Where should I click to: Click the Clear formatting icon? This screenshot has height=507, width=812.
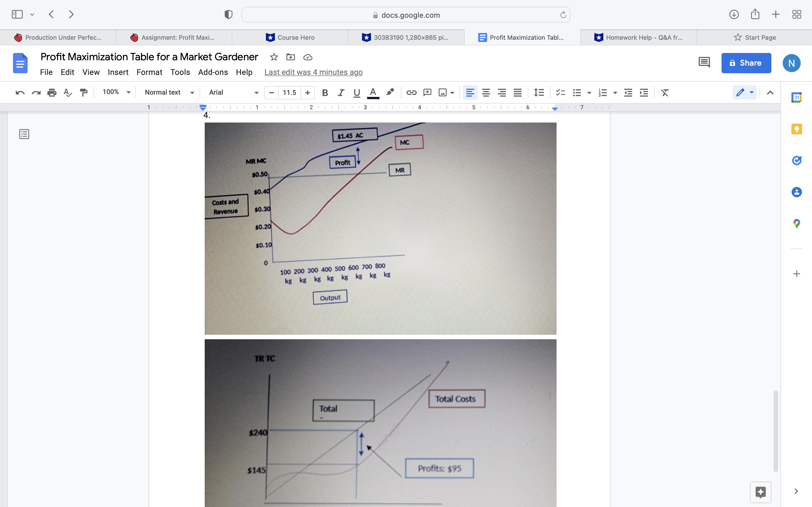665,93
